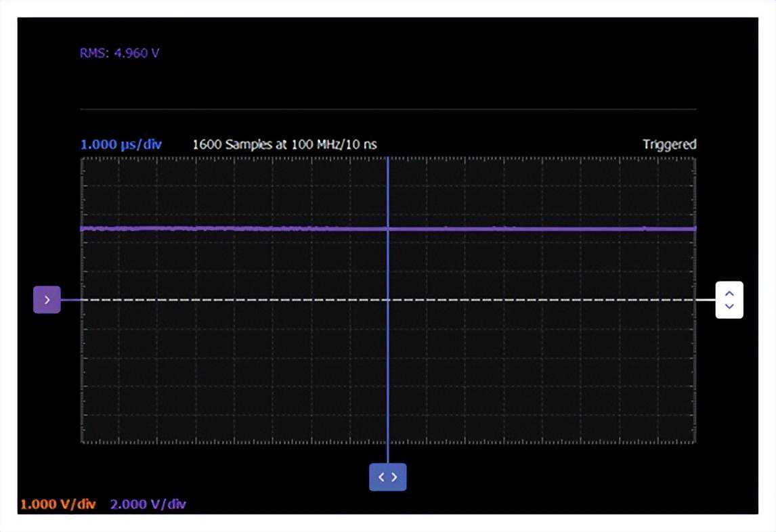This screenshot has height=532, width=776.
Task: Click right chevron on the blue time handle
Action: pos(394,477)
